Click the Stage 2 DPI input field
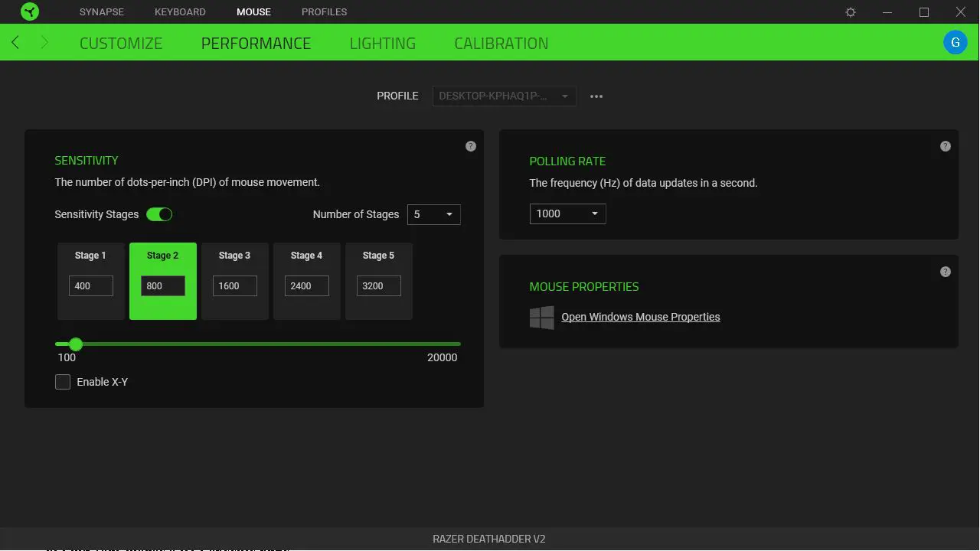The height and width of the screenshot is (551, 980). 162,285
